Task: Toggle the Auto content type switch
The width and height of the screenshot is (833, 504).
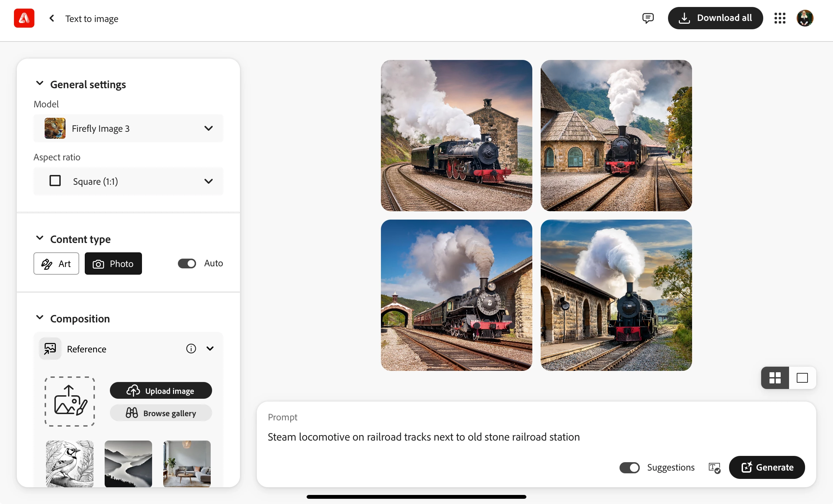Action: [187, 264]
